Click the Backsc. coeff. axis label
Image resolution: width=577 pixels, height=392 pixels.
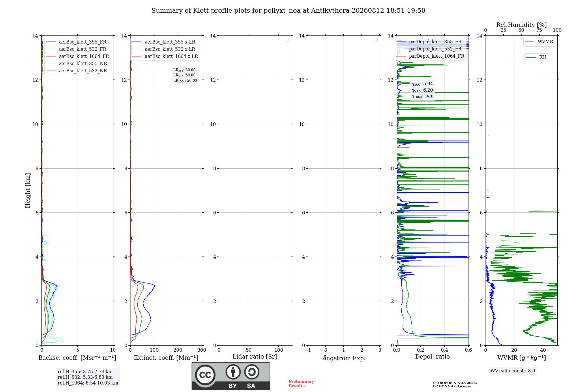[77, 358]
